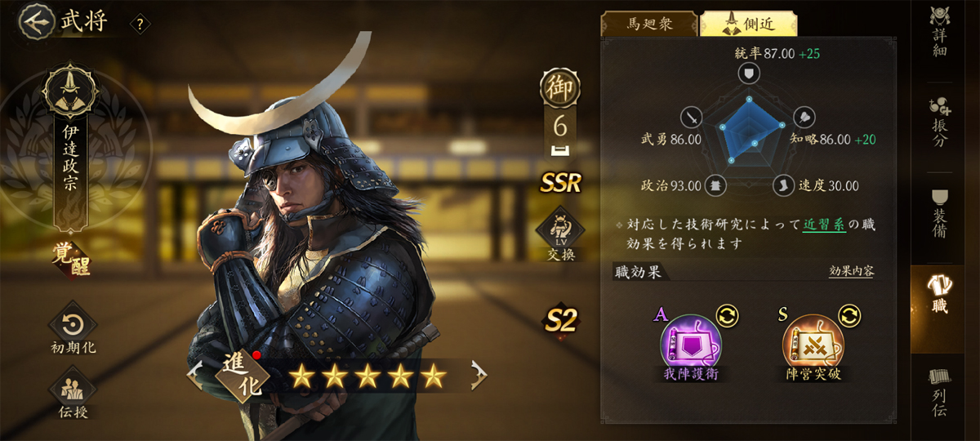Open the 詳細 details menu
The image size is (980, 441).
click(x=939, y=33)
